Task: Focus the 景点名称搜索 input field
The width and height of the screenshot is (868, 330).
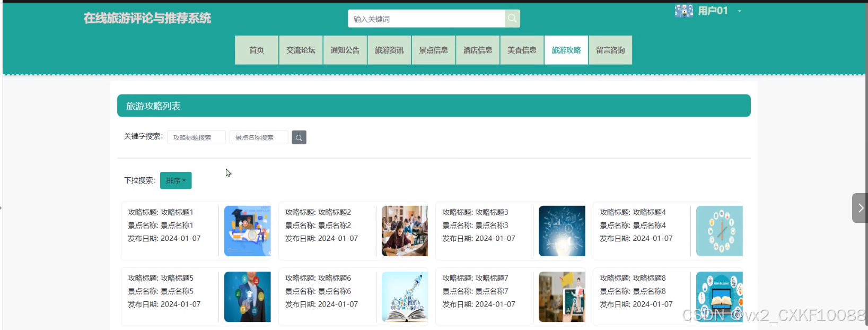Action: pos(259,137)
